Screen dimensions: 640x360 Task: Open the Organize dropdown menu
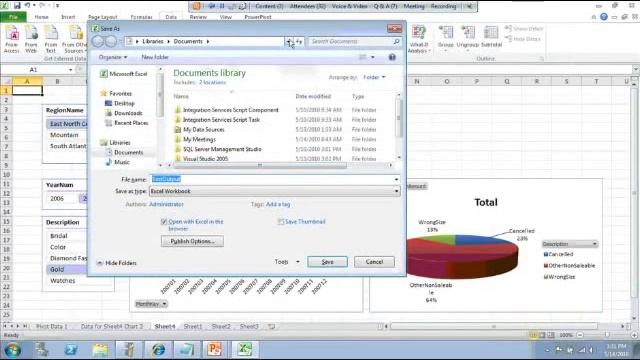tap(113, 57)
